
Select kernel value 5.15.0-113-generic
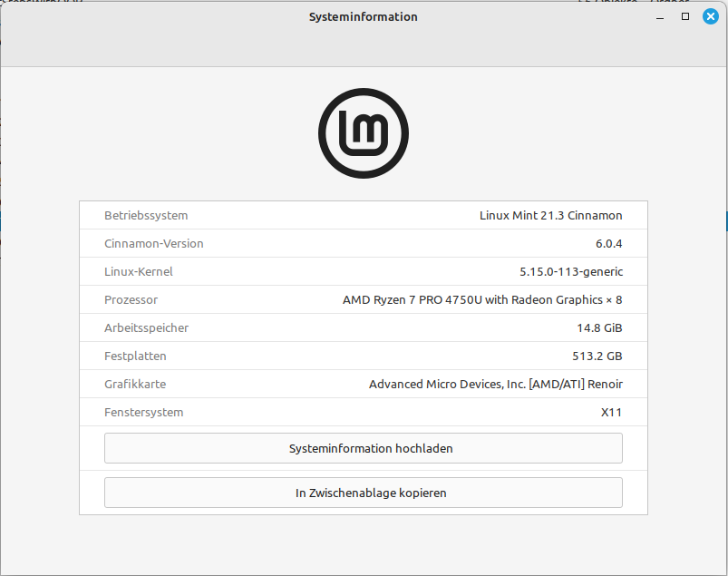pos(571,272)
